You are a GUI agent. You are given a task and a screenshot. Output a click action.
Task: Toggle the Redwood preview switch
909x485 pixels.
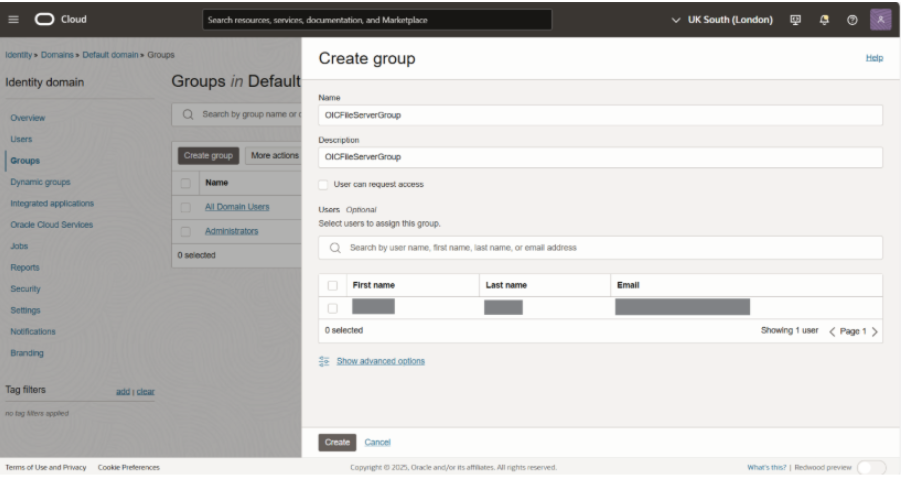(x=871, y=468)
